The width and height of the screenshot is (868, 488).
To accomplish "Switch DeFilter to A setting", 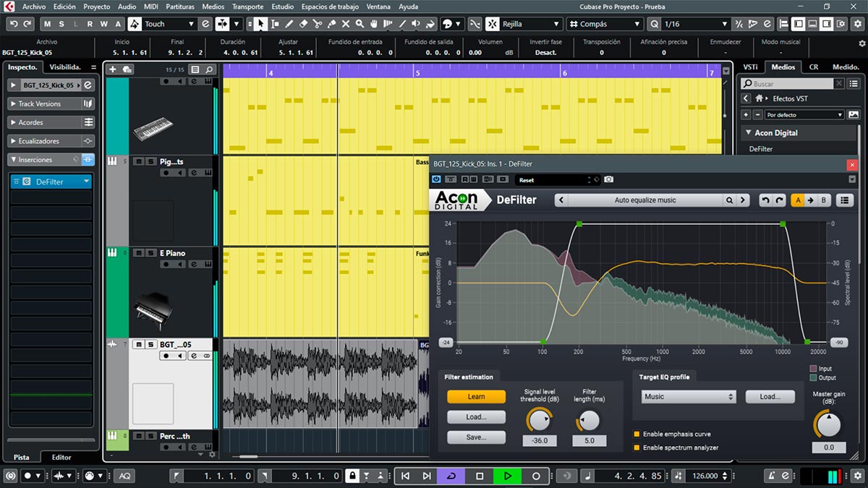I will [x=799, y=200].
